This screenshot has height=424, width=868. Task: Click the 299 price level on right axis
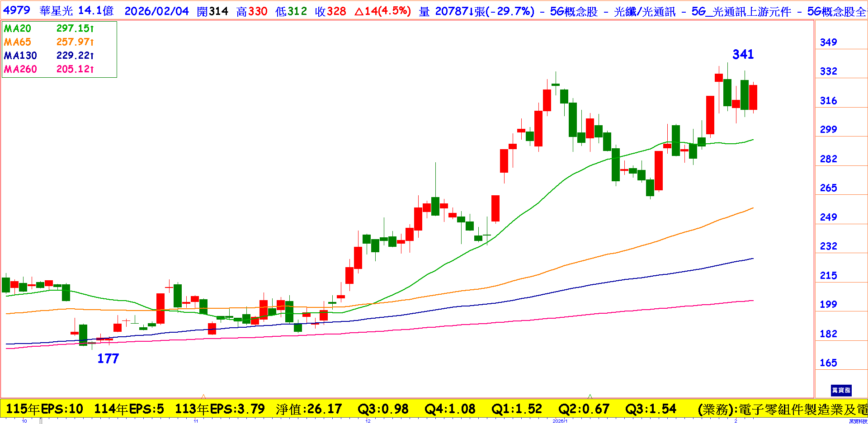tap(828, 130)
